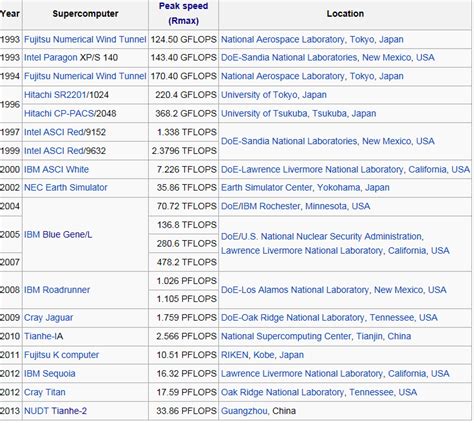474x423 pixels.
Task: Click the DoE-Lawrence Livermore National Laboratory link
Action: (312, 170)
